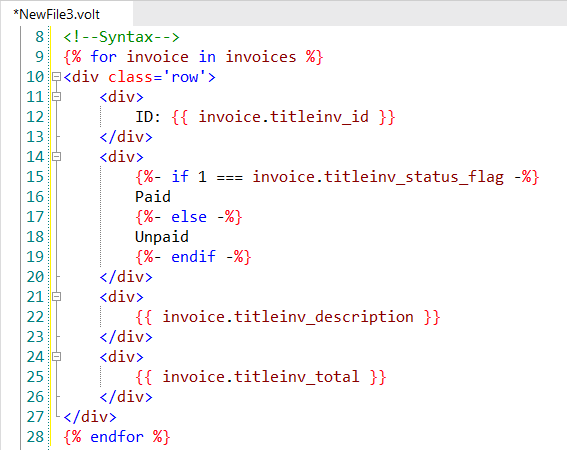Click the word invoices in the for loop
Image resolution: width=567 pixels, height=450 pixels.
261,57
